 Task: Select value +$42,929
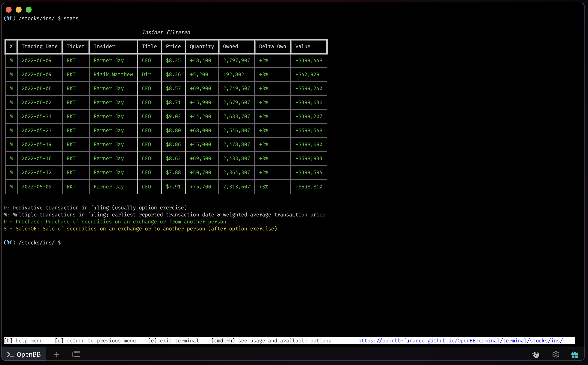click(x=307, y=74)
